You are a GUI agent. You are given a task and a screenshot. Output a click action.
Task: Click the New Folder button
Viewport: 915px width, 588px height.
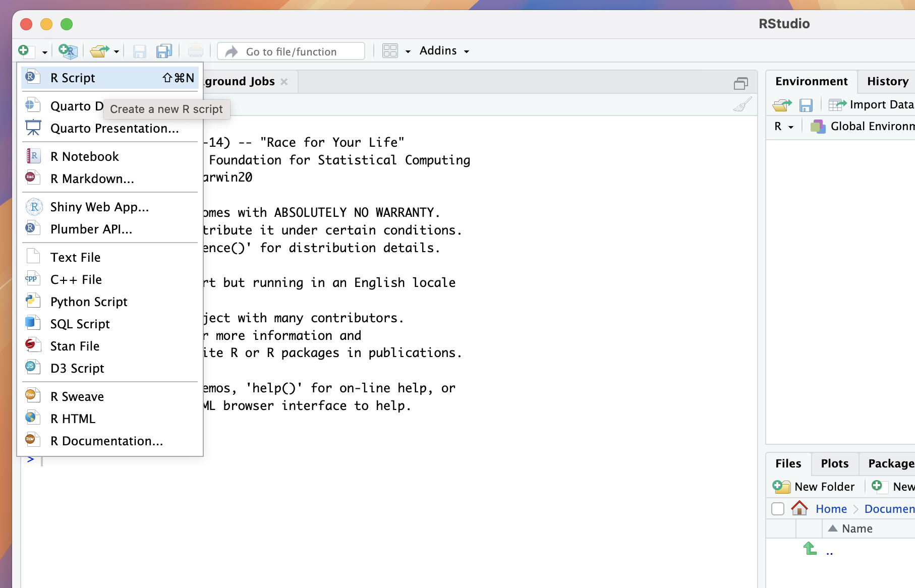(x=814, y=487)
